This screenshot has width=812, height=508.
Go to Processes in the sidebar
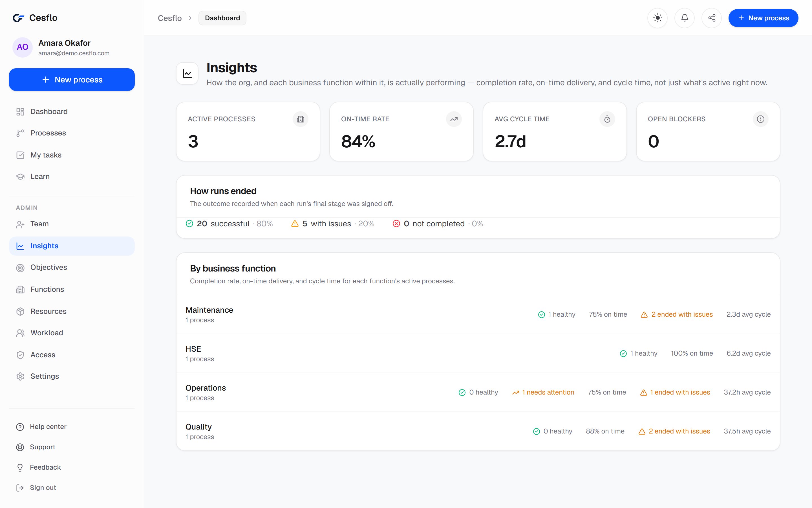pyautogui.click(x=72, y=133)
